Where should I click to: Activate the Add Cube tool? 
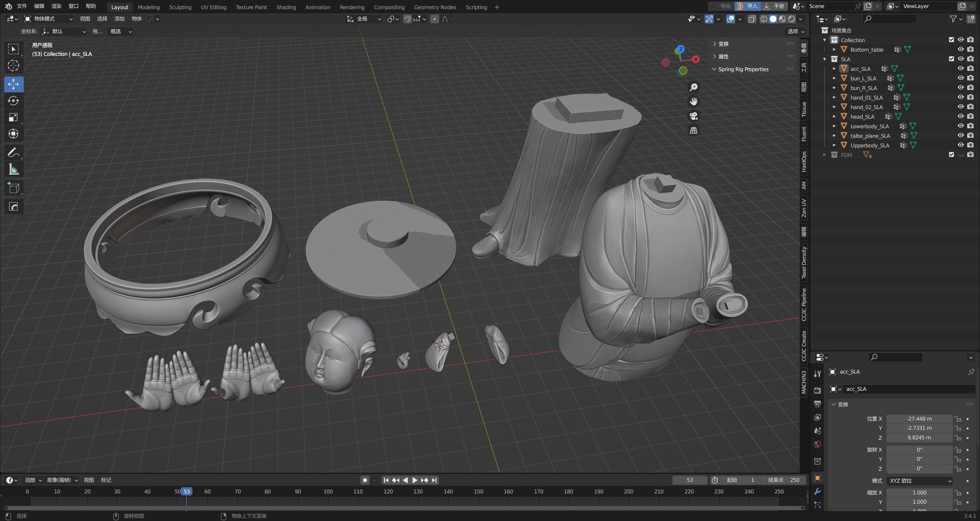click(x=13, y=188)
